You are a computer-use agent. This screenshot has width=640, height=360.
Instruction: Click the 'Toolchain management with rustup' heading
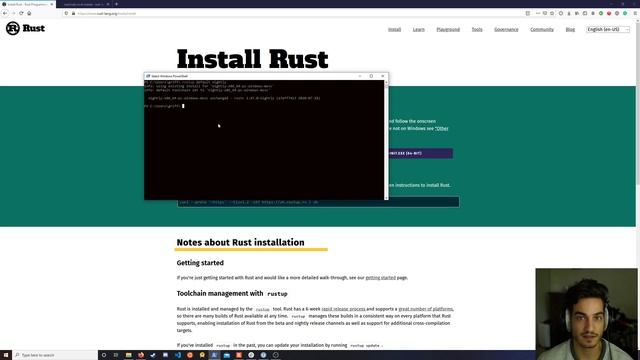click(232, 293)
